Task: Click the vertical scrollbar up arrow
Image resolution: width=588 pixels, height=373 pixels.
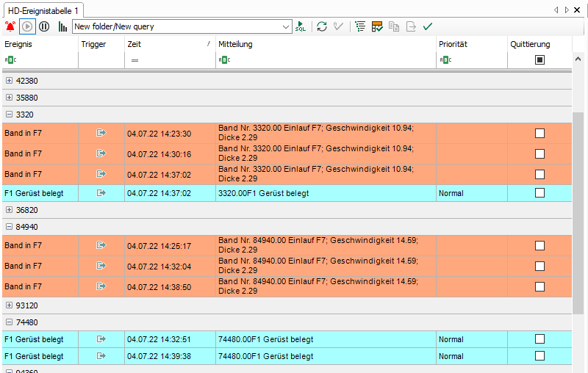Action: click(578, 59)
